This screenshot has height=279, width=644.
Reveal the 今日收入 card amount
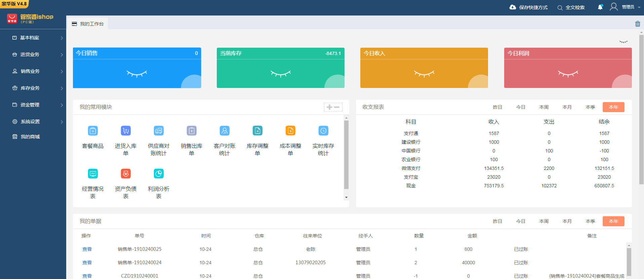click(x=424, y=74)
